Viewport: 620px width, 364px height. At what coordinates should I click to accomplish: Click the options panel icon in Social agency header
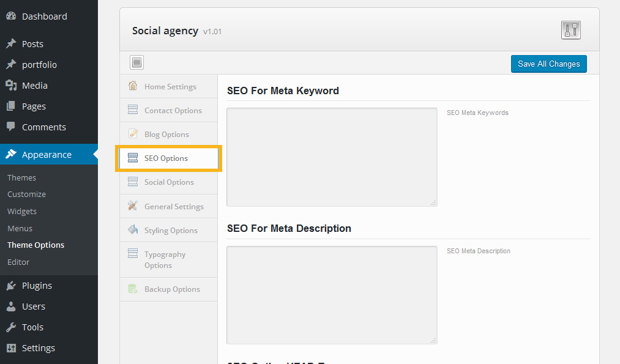571,30
